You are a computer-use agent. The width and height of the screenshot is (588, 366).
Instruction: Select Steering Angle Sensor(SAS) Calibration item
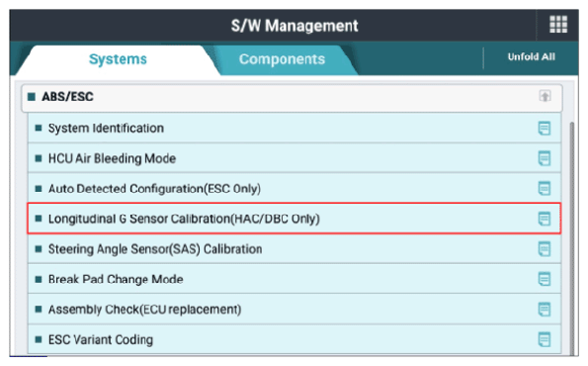(x=294, y=249)
